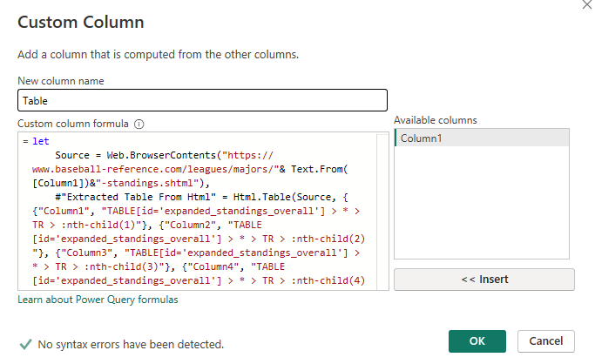Focus the New column name field
The width and height of the screenshot is (595, 364).
click(x=201, y=101)
